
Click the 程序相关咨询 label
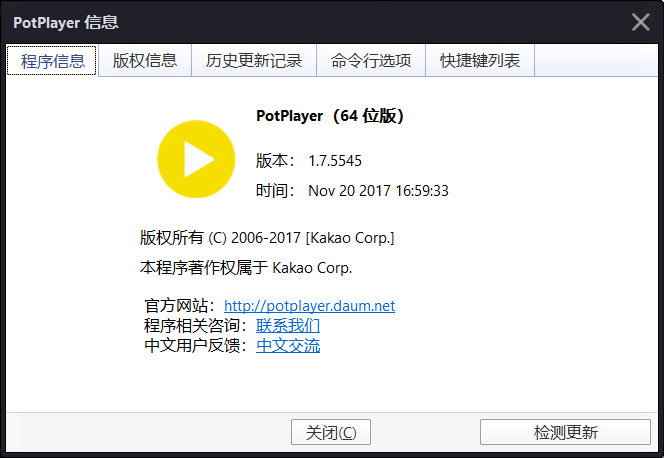196,326
